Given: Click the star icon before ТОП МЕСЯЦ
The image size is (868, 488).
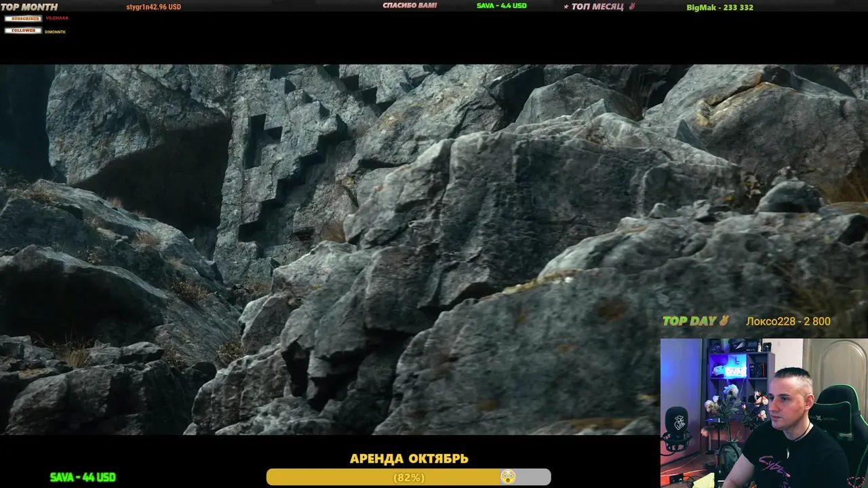Looking at the screenshot, I should click(566, 7).
